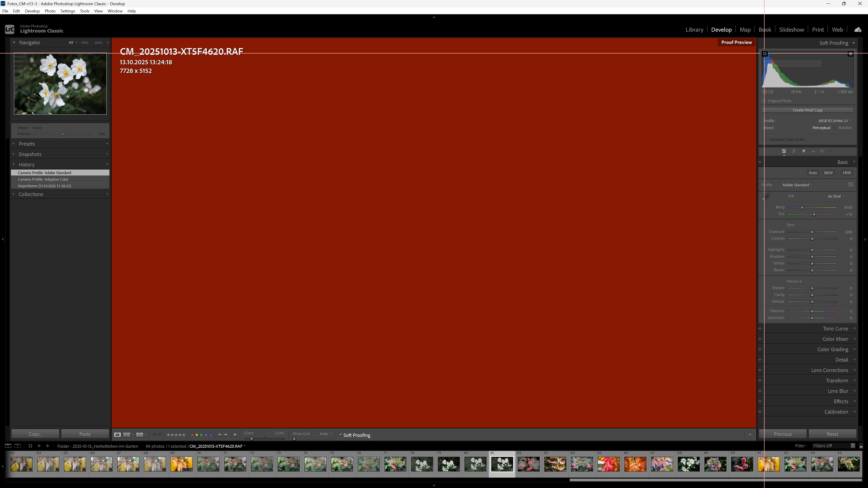
Task: Choose Relative rendering intent
Action: click(x=845, y=128)
